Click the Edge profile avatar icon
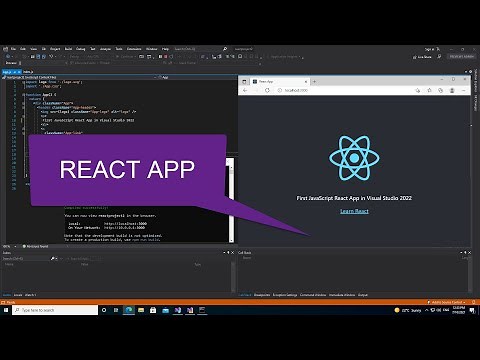The width and height of the screenshot is (480, 360). [452, 90]
